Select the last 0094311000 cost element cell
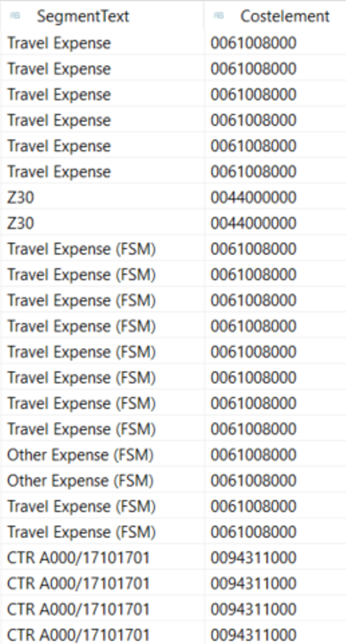 coord(275,635)
